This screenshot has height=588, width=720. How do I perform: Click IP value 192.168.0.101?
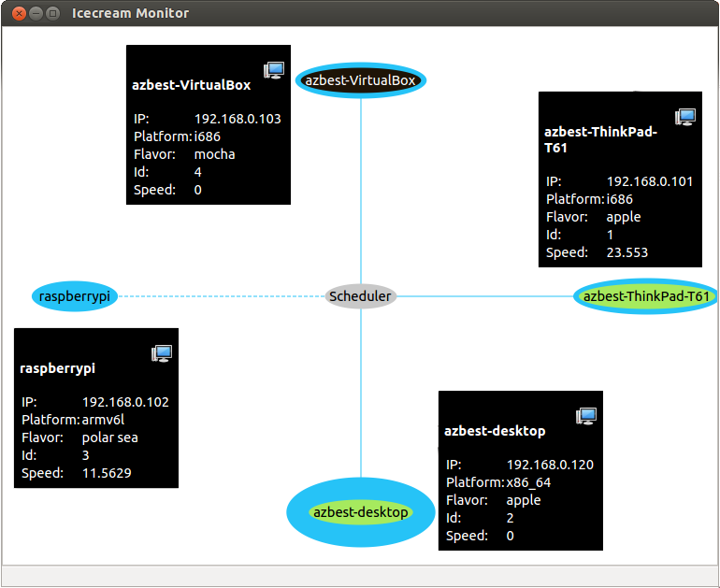coord(650,181)
